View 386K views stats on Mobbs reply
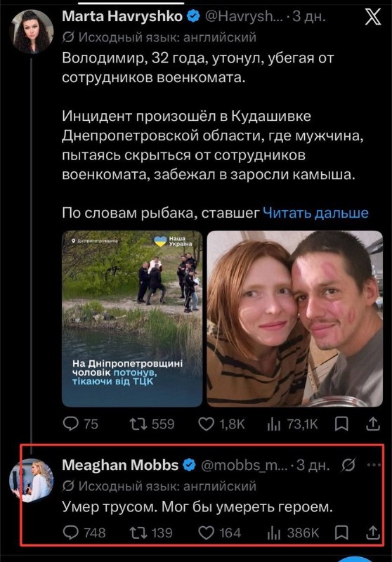392x562 pixels. (x=293, y=533)
